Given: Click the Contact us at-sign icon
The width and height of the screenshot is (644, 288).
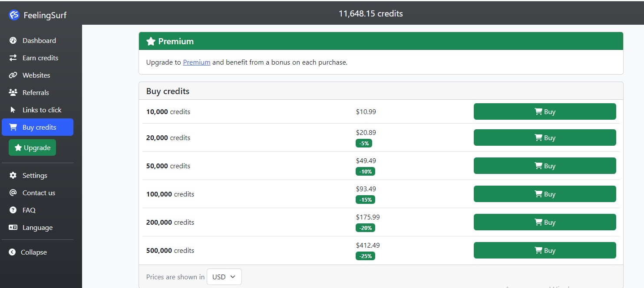Looking at the screenshot, I should coord(13,193).
